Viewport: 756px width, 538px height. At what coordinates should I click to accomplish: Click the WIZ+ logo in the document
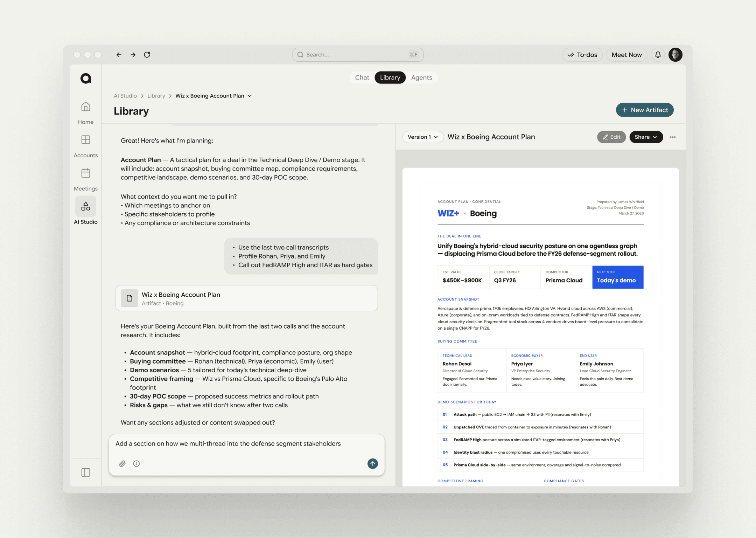tap(448, 213)
